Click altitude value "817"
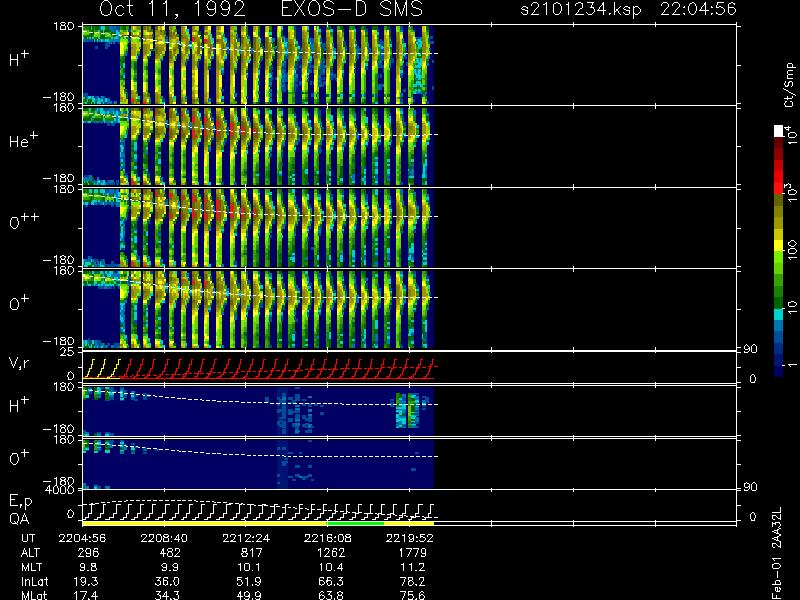 pyautogui.click(x=252, y=553)
